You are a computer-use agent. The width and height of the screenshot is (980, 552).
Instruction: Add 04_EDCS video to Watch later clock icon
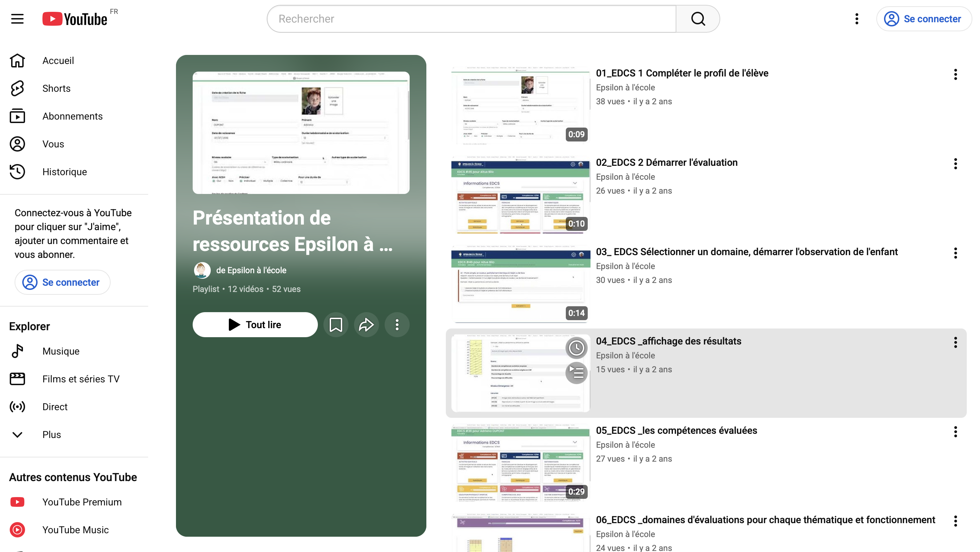576,348
